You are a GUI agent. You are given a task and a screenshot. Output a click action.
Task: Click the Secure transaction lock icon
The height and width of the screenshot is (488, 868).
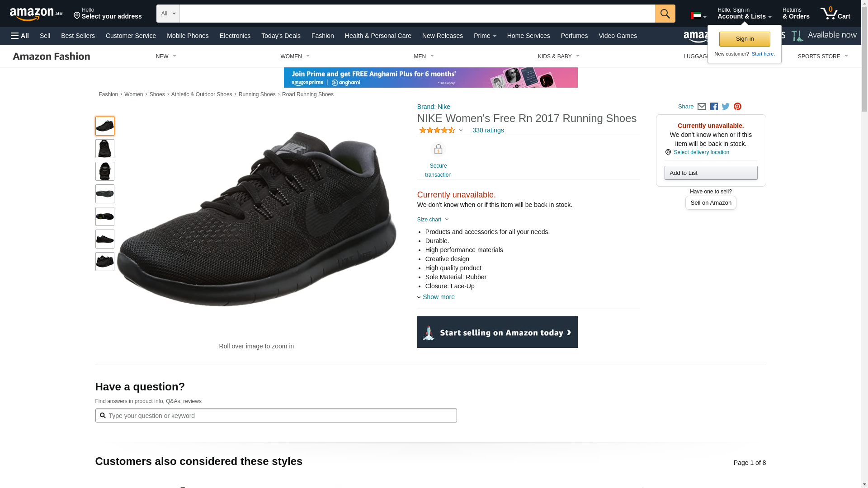coord(438,150)
